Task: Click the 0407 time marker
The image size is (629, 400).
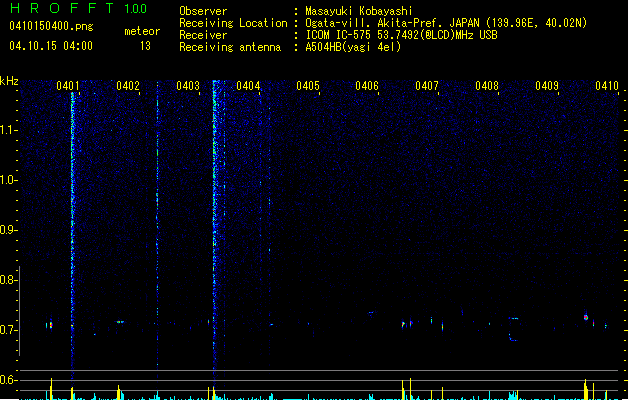Action: click(x=427, y=86)
